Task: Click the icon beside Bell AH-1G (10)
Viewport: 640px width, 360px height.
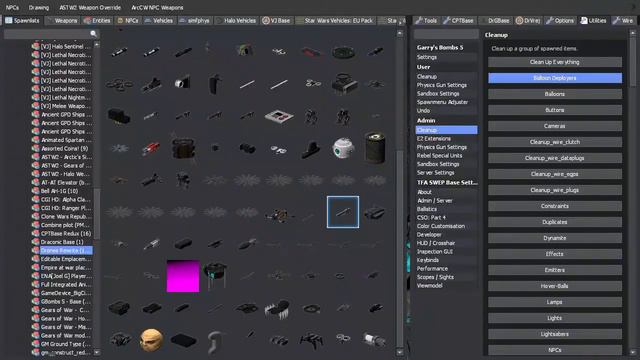Action: 36,191
